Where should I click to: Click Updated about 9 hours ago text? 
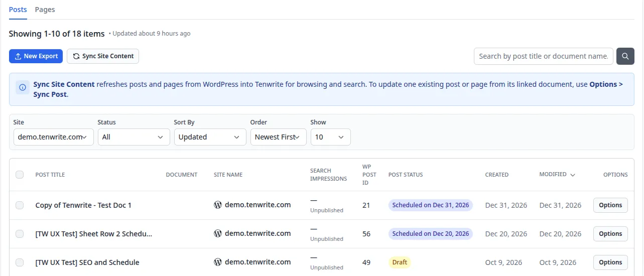(152, 34)
